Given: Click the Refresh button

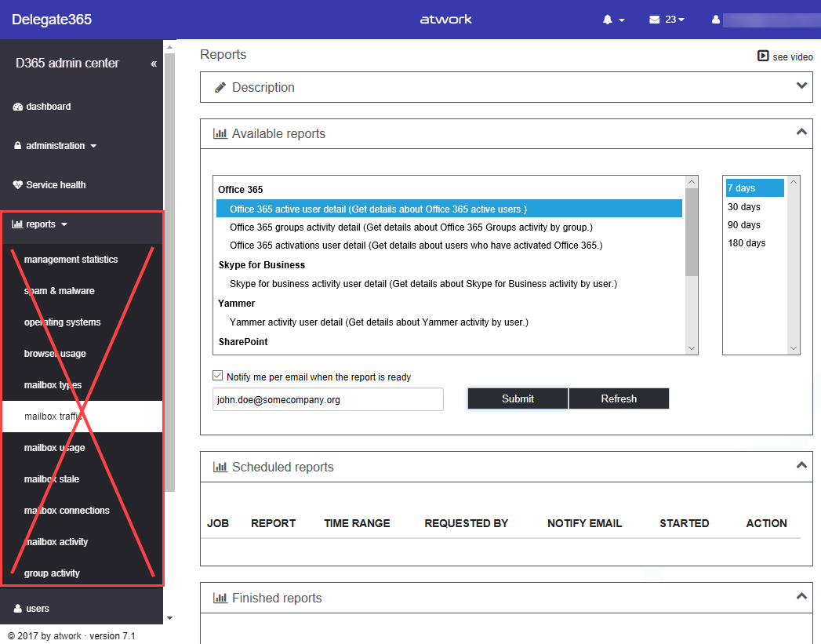Looking at the screenshot, I should coord(619,398).
